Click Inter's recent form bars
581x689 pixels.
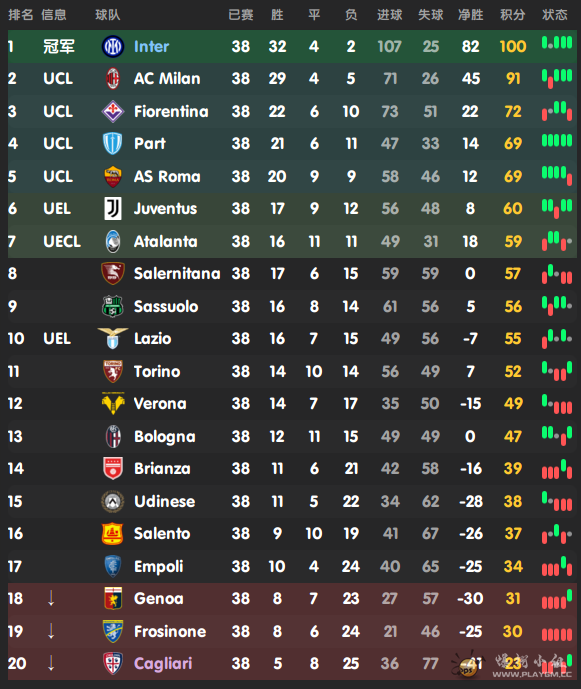tap(557, 43)
